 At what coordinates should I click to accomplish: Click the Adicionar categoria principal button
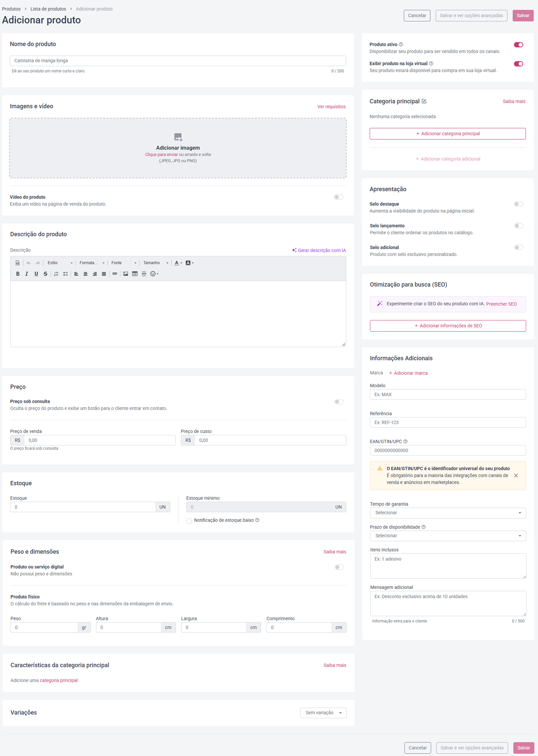click(x=448, y=134)
